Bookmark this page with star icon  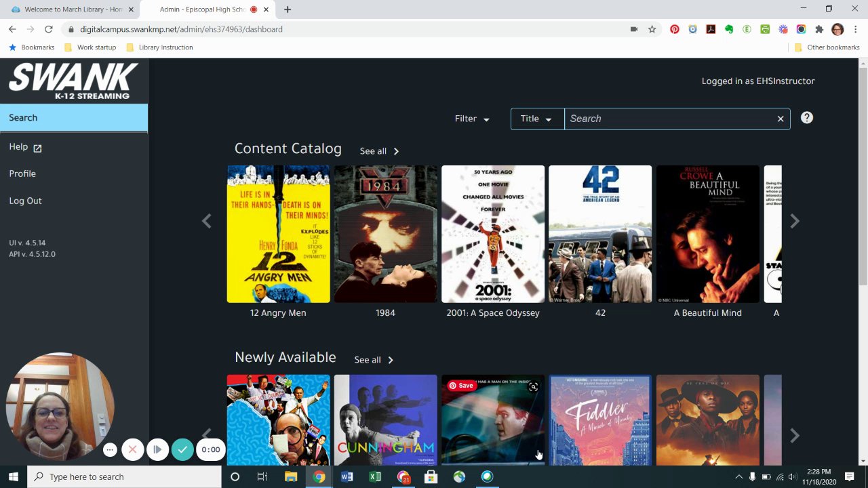click(652, 29)
